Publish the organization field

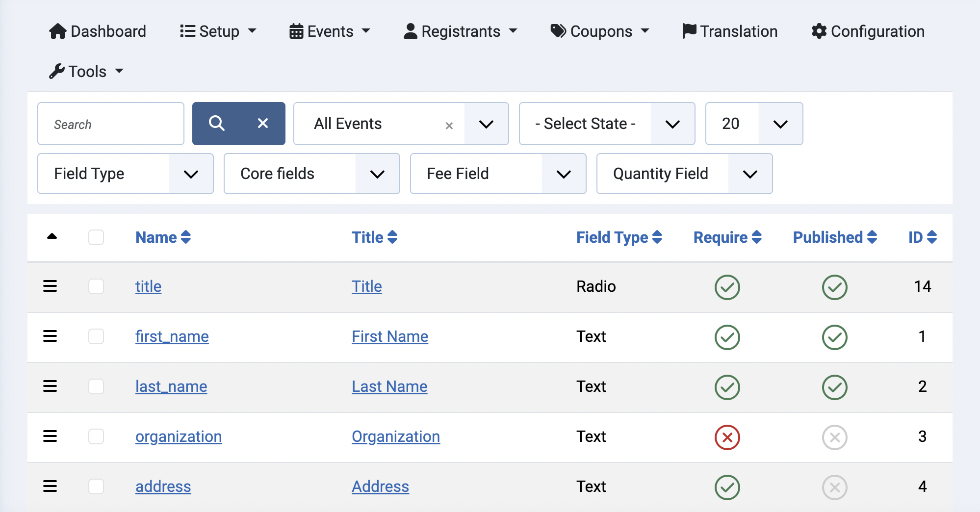(x=834, y=437)
